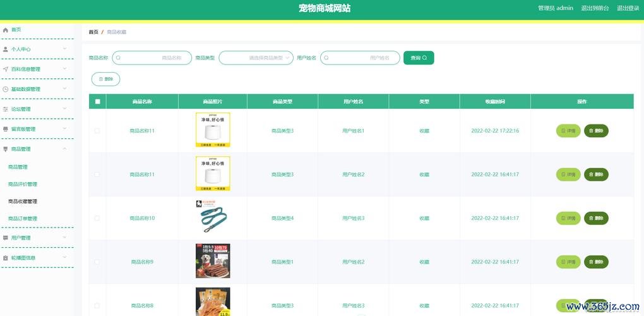Click the 商品照片 column header

(x=213, y=102)
